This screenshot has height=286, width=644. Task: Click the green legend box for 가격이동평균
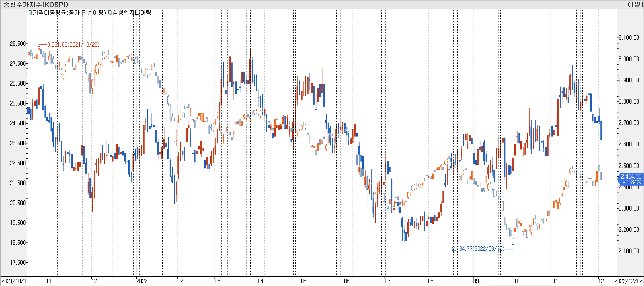[x=30, y=12]
